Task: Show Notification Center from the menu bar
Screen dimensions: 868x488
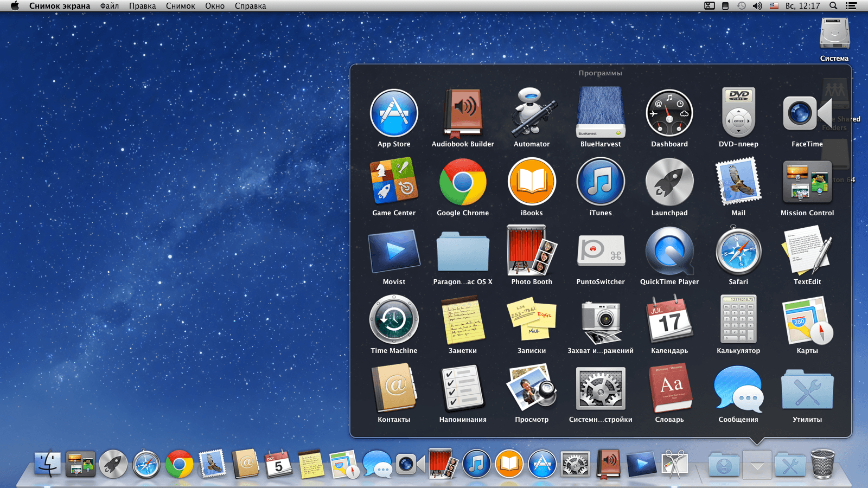Action: (x=851, y=6)
